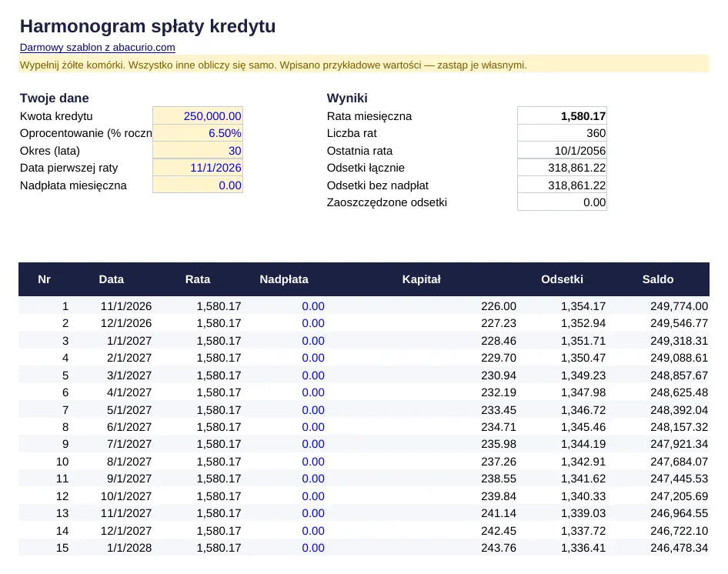Click the date 12/1/2026 in row 2
The height and width of the screenshot is (574, 728).
tap(126, 323)
